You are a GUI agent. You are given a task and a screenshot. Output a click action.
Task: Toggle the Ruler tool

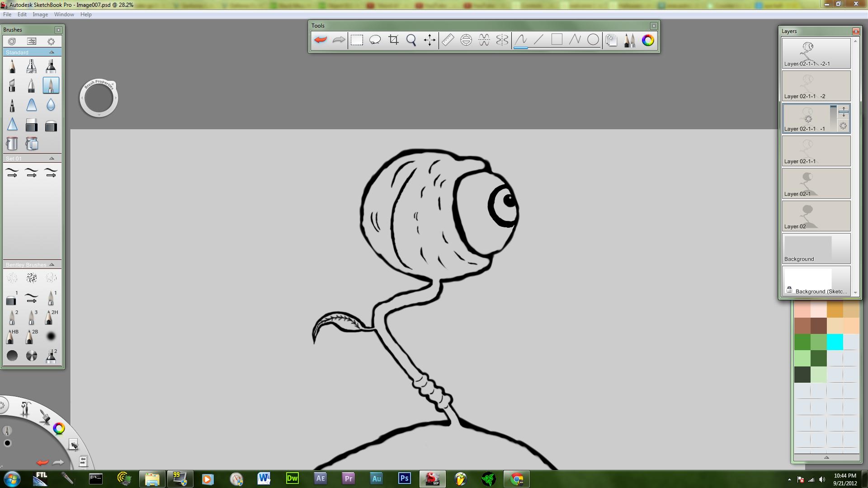(448, 40)
